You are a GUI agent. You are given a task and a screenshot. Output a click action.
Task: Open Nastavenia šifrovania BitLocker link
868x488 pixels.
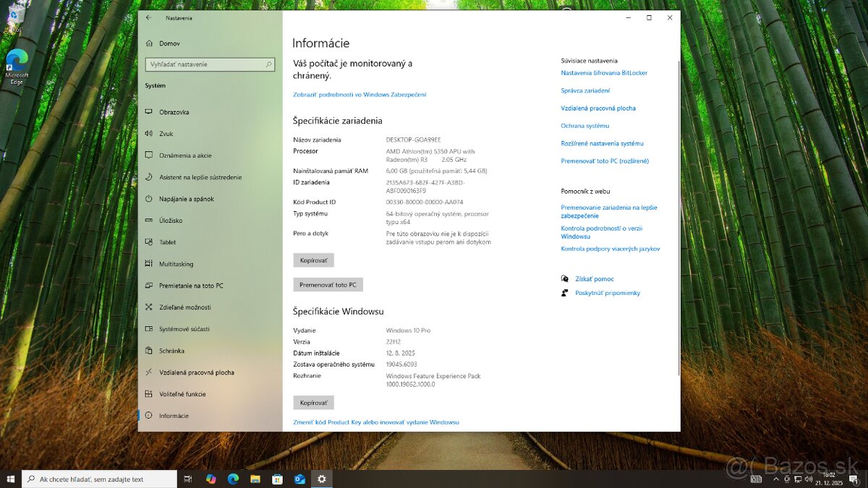[x=604, y=73]
